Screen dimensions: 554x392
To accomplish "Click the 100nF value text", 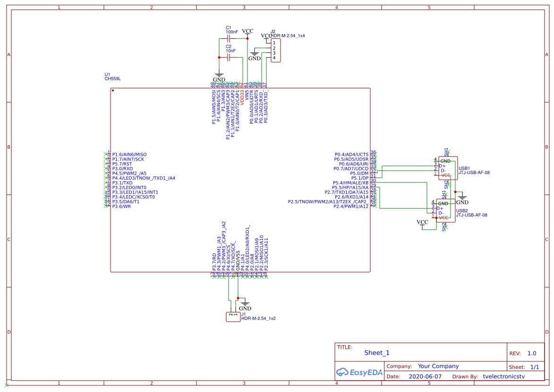I will click(232, 32).
